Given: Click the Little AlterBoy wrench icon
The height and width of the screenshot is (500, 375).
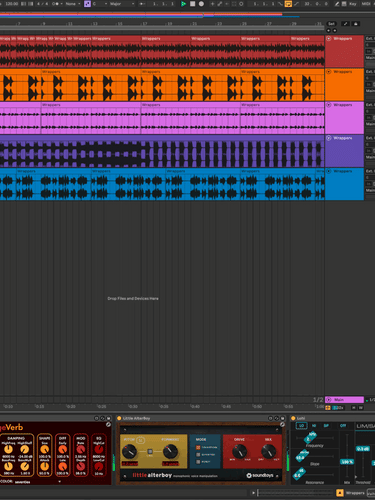Looking at the screenshot, I should tap(282, 424).
